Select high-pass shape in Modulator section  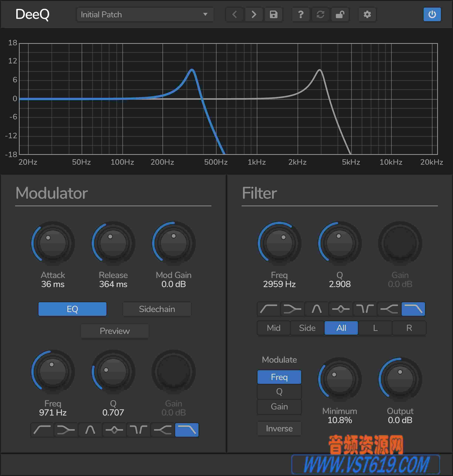[42, 430]
